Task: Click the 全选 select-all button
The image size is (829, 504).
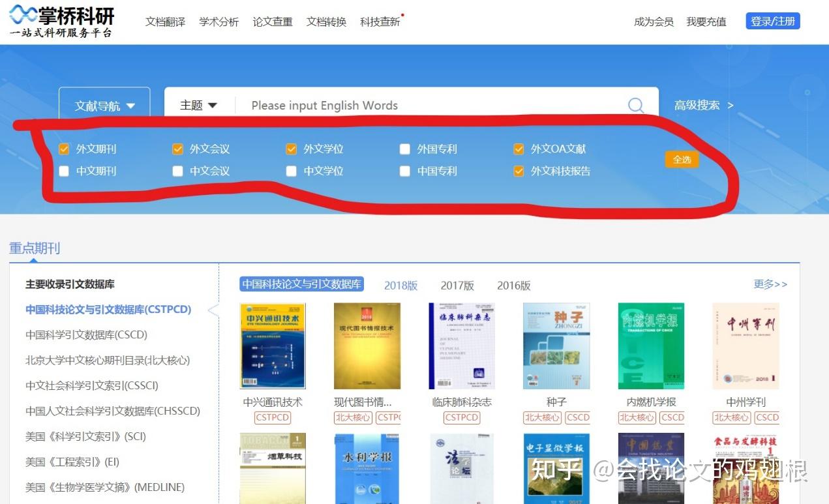Action: (x=682, y=158)
